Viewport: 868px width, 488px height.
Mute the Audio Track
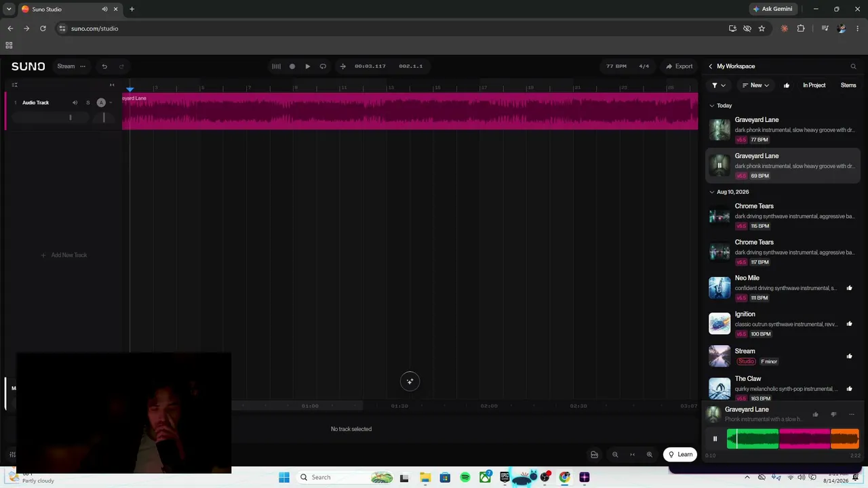click(x=75, y=102)
